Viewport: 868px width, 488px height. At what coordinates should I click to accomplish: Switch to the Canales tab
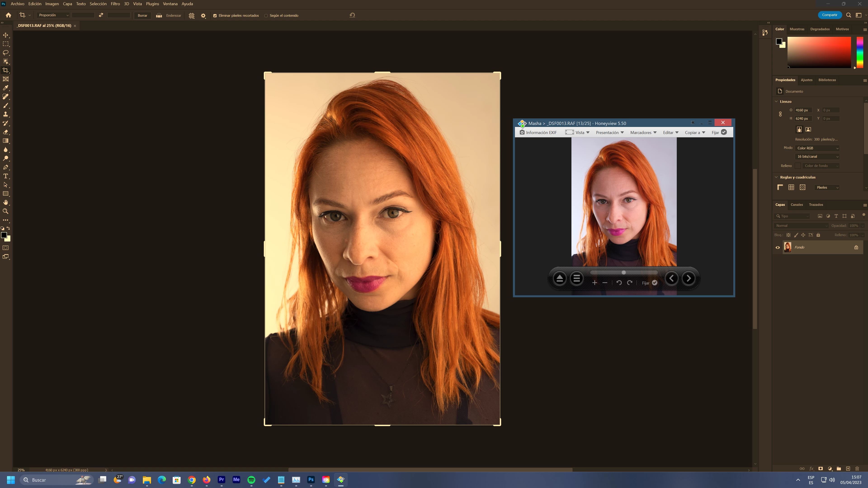(x=797, y=205)
